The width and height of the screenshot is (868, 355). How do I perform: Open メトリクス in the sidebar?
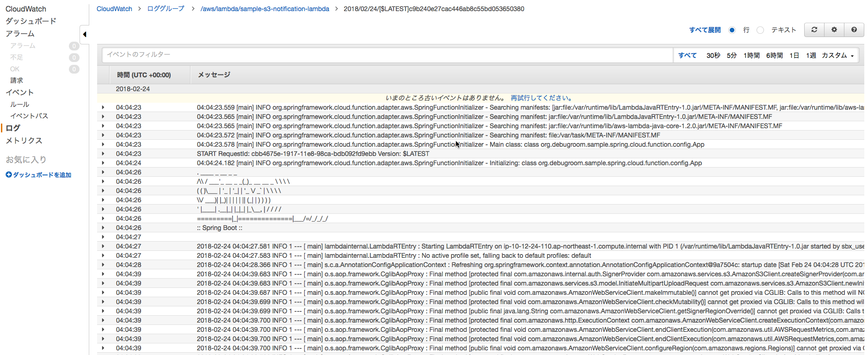tap(24, 141)
